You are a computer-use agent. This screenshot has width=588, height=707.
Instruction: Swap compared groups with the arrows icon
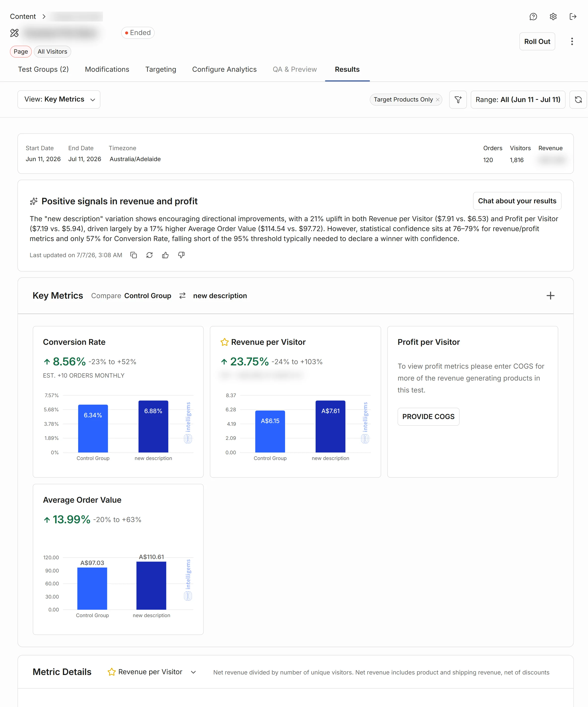[182, 296]
